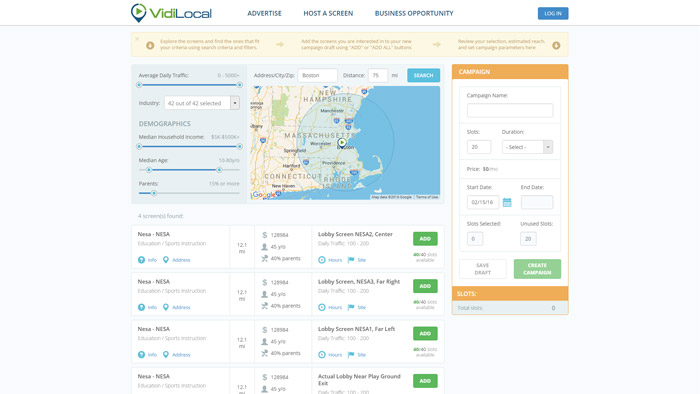Click Site flag icon for Lobby Screen NESA3
The width and height of the screenshot is (700, 394).
pyautogui.click(x=351, y=307)
